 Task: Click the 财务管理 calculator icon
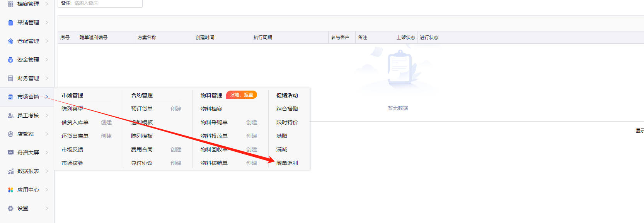(10, 78)
